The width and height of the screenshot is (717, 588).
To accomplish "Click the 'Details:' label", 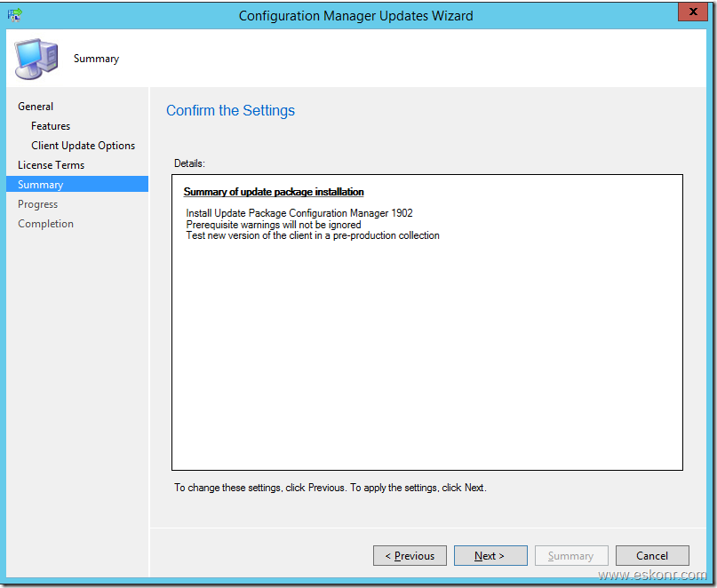I will tap(190, 163).
